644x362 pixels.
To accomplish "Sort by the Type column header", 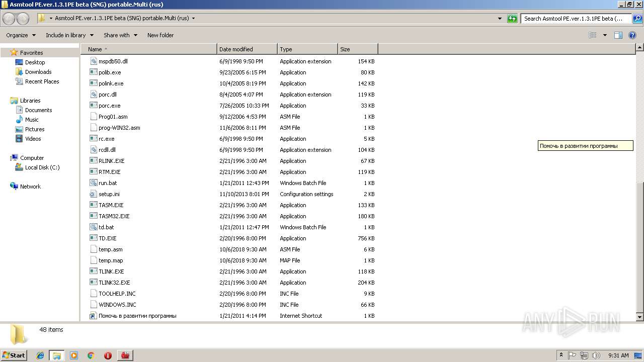I will pos(307,49).
